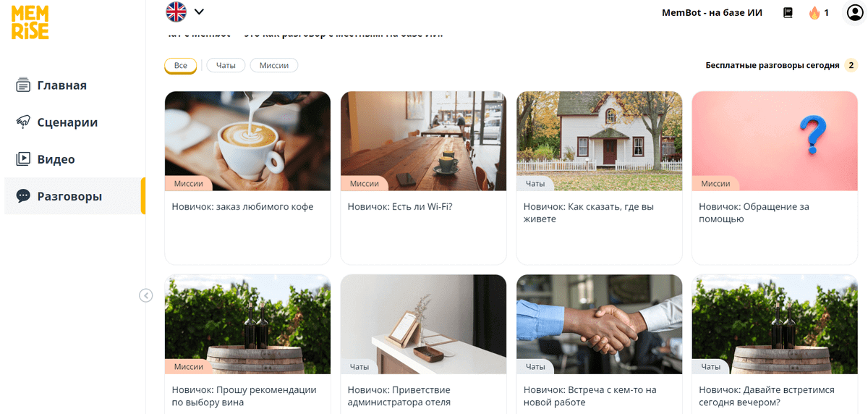
Task: Select the Все filter chip
Action: point(180,66)
